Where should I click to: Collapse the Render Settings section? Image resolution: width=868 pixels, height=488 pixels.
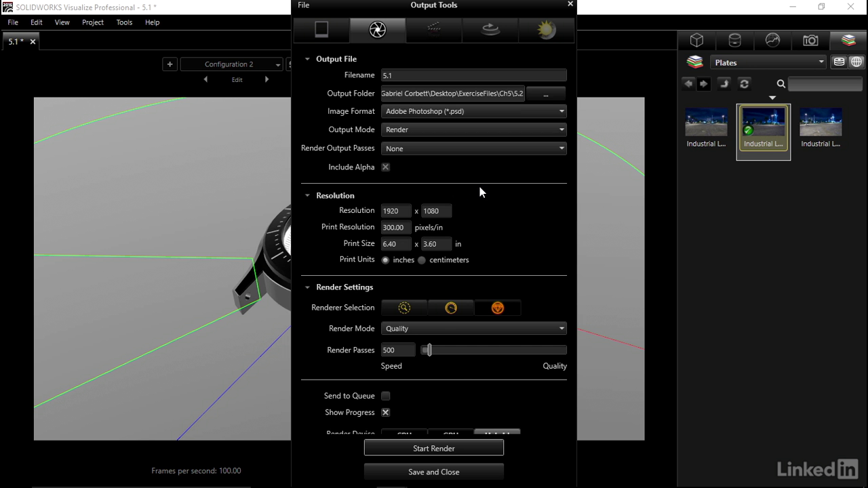pyautogui.click(x=307, y=287)
